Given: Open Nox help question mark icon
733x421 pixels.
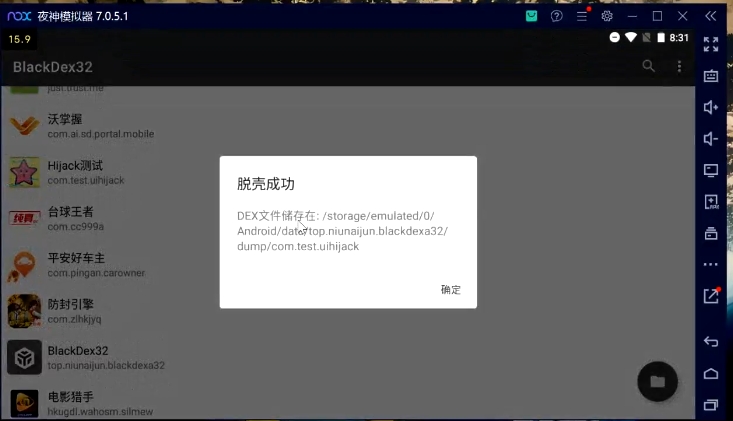Looking at the screenshot, I should tap(556, 16).
